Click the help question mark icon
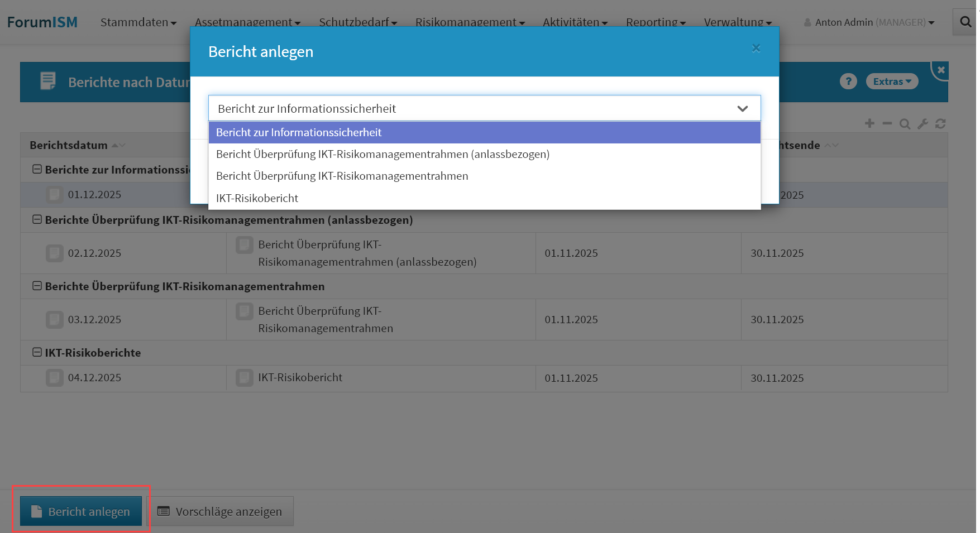Viewport: 980px width, 533px height. 848,81
